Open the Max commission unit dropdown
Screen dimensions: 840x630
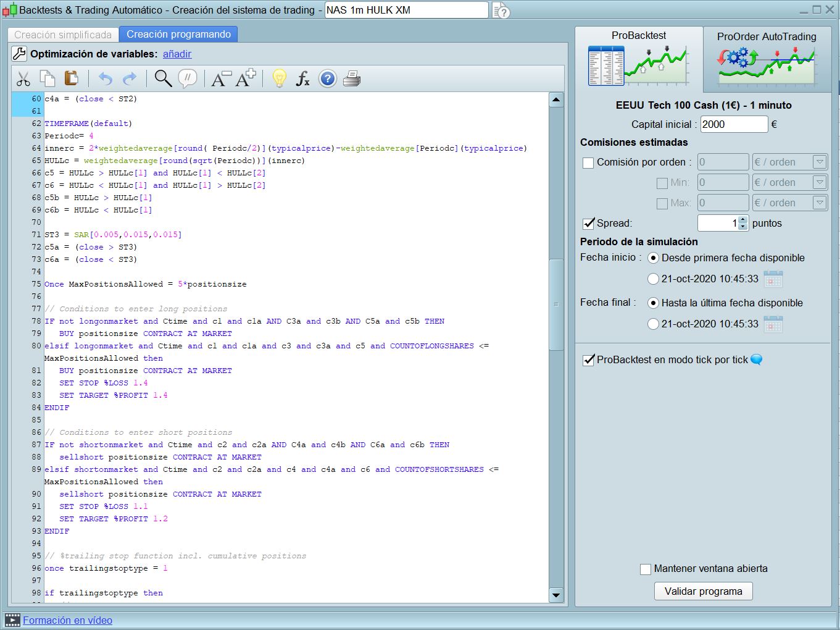[x=820, y=203]
